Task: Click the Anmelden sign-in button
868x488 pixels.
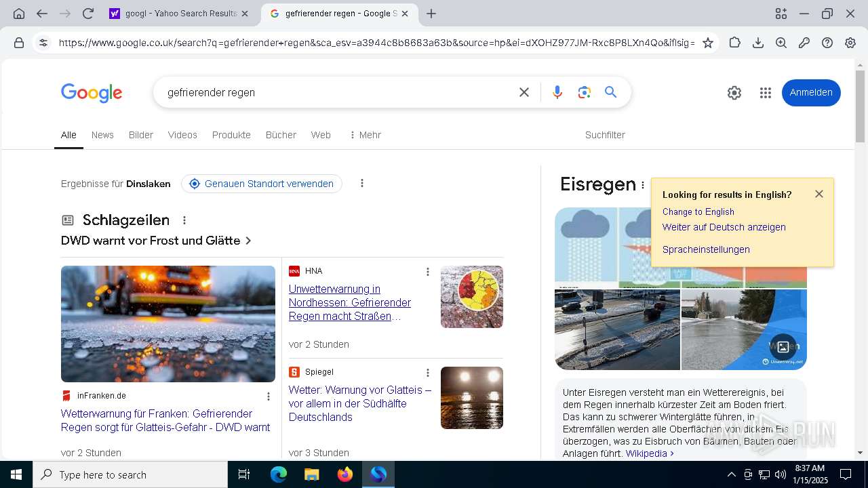Action: pos(811,93)
